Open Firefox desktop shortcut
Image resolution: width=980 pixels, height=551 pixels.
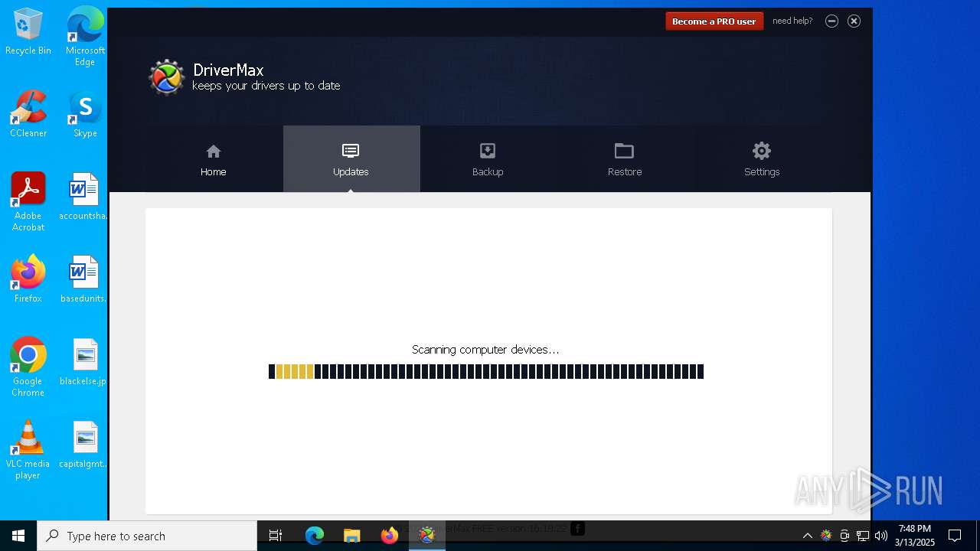point(28,279)
